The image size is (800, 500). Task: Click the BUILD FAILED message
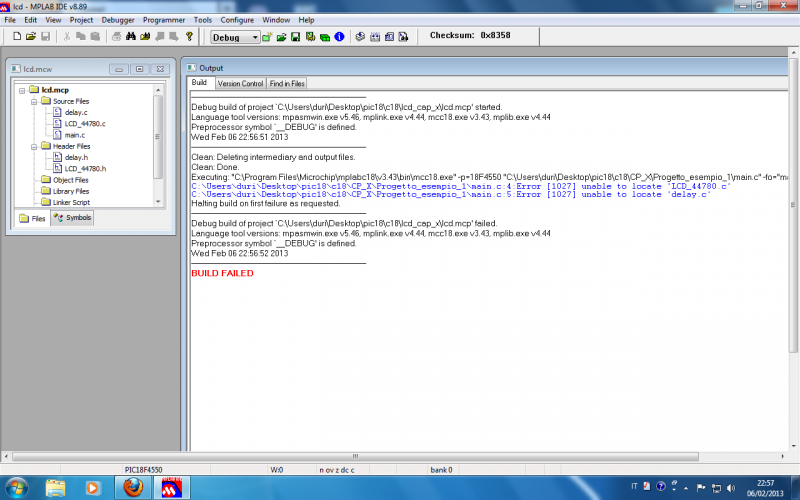[x=222, y=273]
